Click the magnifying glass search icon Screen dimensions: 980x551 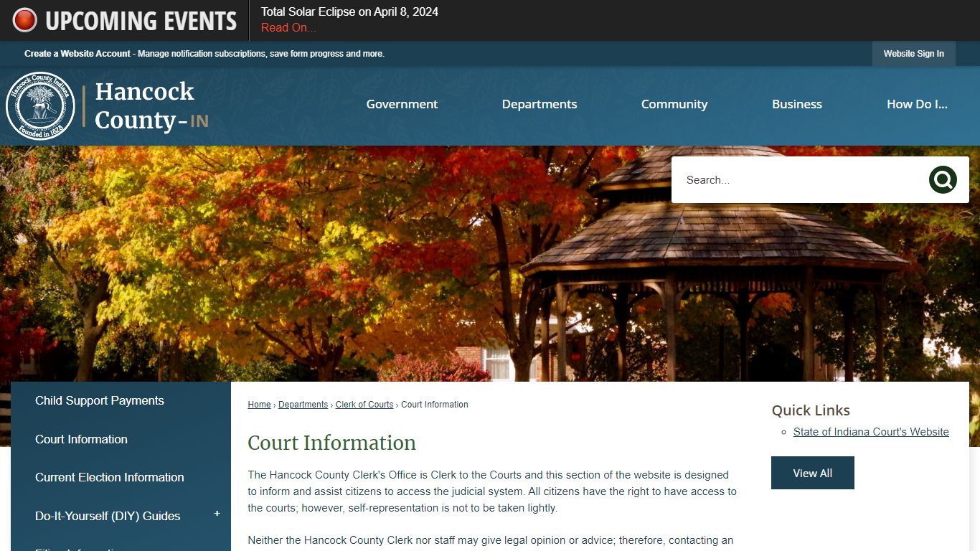943,179
